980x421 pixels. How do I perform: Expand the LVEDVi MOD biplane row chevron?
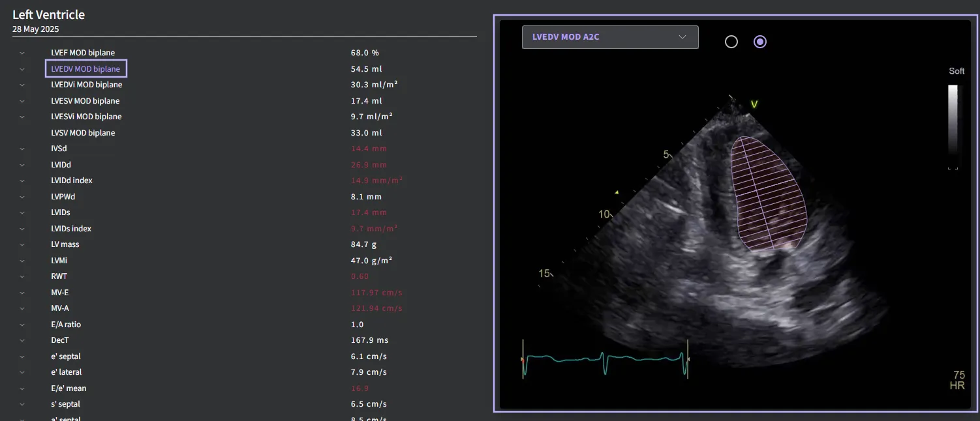point(22,85)
